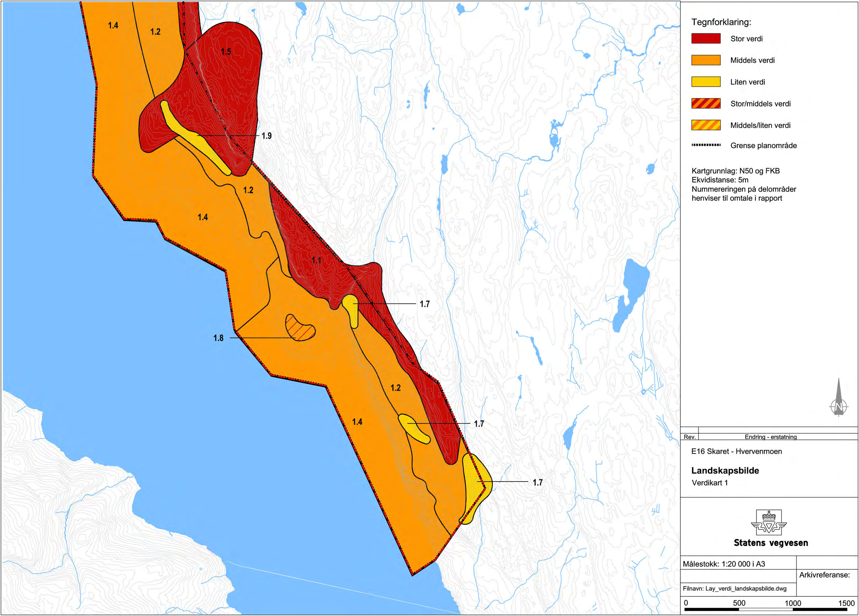Viewport: 859px width, 616px height.
Task: Click the '1.5' label in red area
Action: point(226,52)
